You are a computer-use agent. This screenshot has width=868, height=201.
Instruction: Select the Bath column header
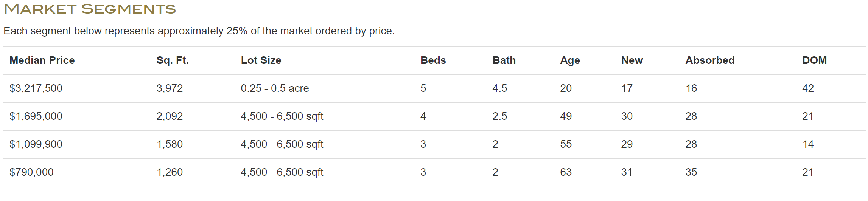(x=504, y=60)
